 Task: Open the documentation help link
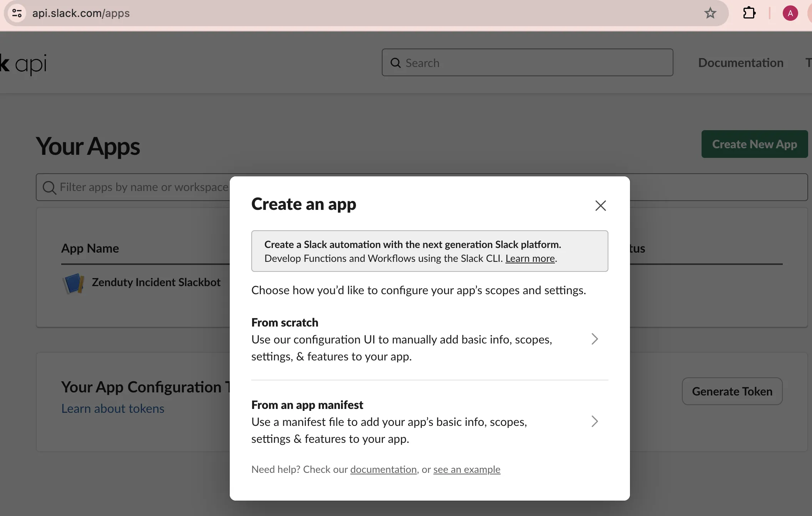click(383, 469)
